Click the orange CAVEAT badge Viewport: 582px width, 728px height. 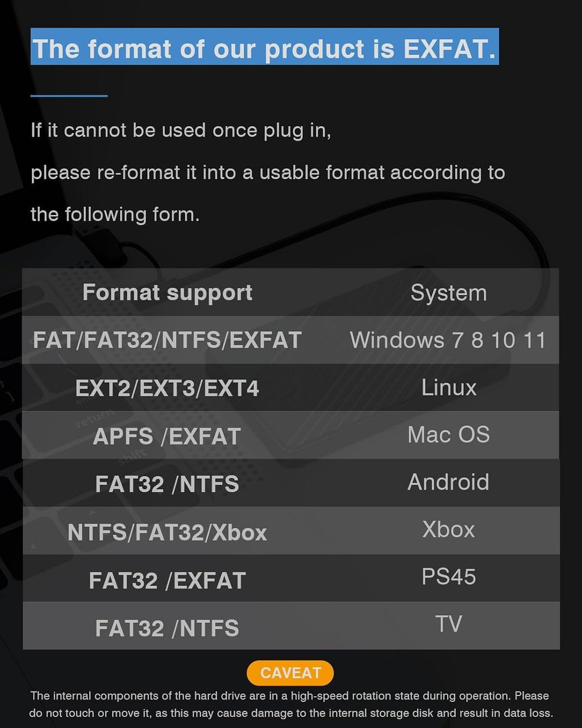point(290,673)
